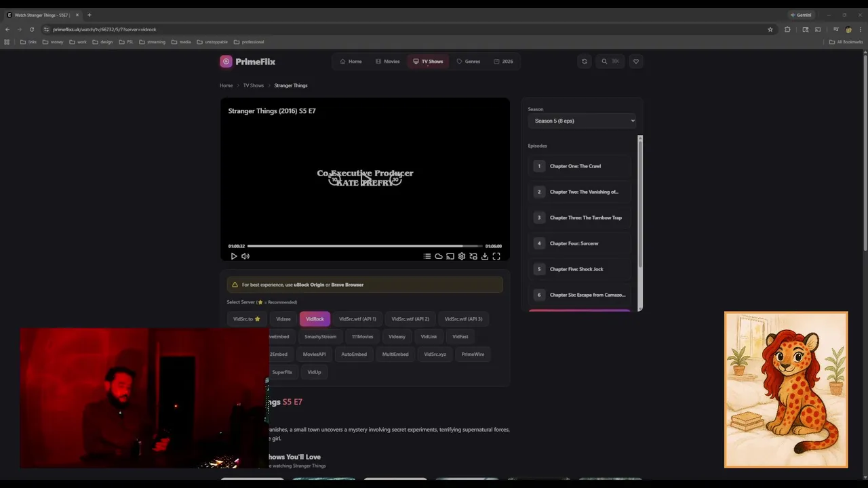Go to the Home nav item
Viewport: 868px width, 488px height.
[351, 61]
